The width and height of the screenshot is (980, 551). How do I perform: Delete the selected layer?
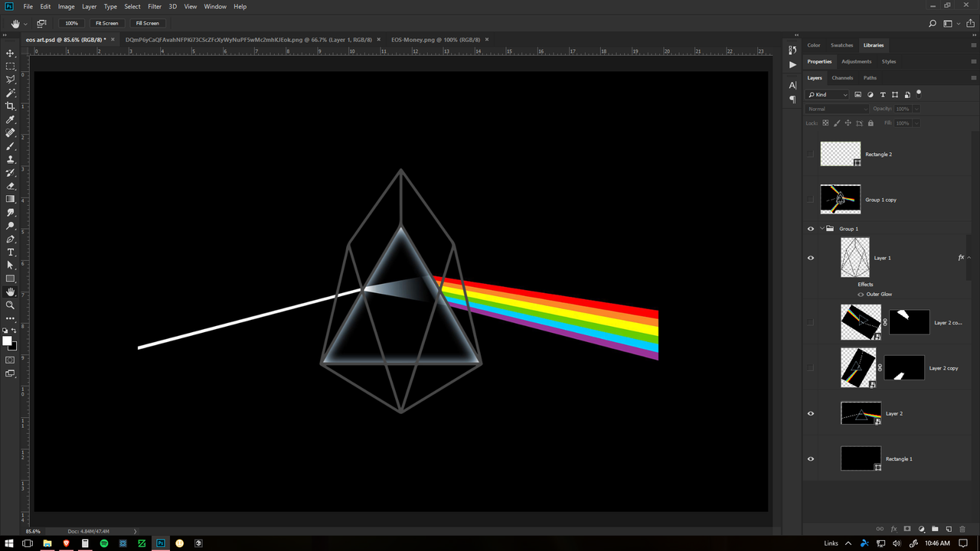pyautogui.click(x=962, y=529)
